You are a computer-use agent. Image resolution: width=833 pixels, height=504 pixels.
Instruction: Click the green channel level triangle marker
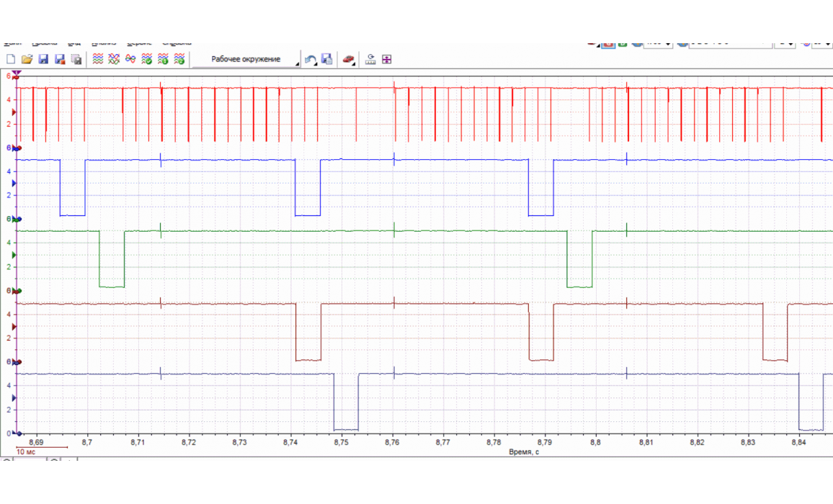(x=14, y=255)
